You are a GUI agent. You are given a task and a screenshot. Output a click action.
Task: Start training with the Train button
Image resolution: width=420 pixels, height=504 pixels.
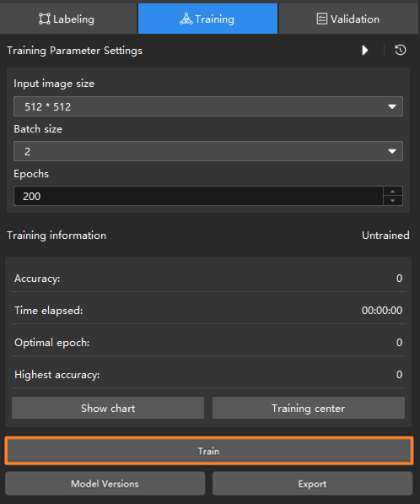click(209, 451)
